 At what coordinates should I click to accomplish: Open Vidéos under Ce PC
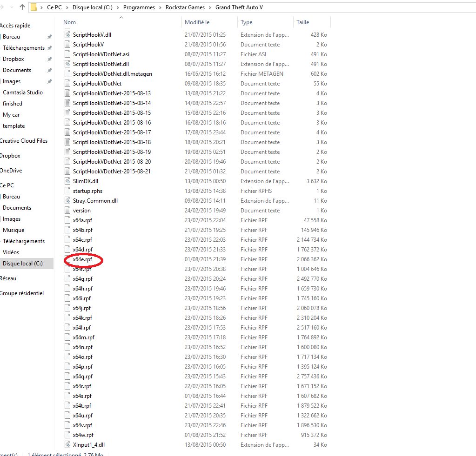(11, 252)
